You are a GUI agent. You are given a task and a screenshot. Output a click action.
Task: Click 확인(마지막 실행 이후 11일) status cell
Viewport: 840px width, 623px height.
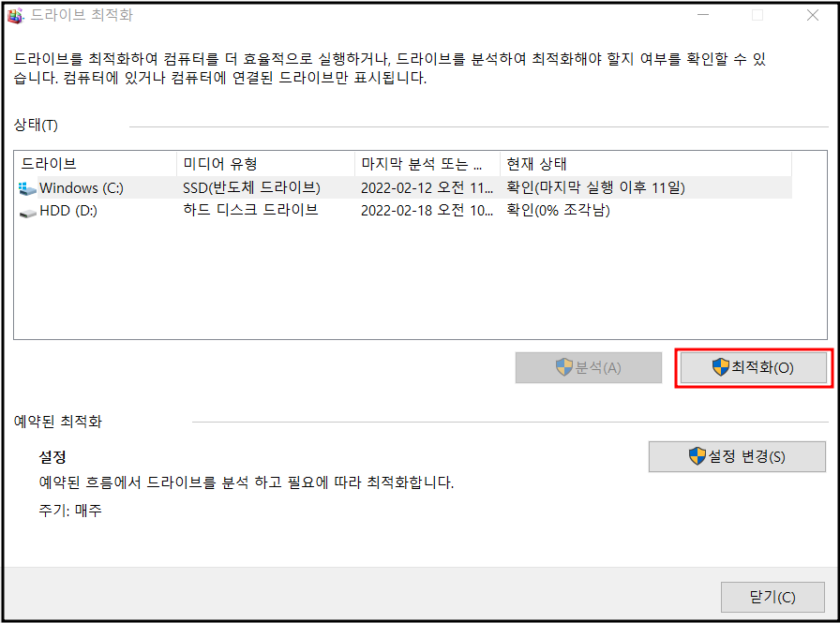click(x=595, y=188)
